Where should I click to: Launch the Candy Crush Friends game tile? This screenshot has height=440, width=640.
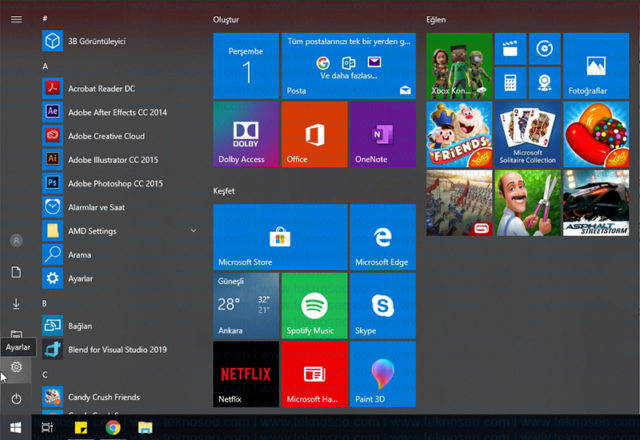[x=459, y=134]
